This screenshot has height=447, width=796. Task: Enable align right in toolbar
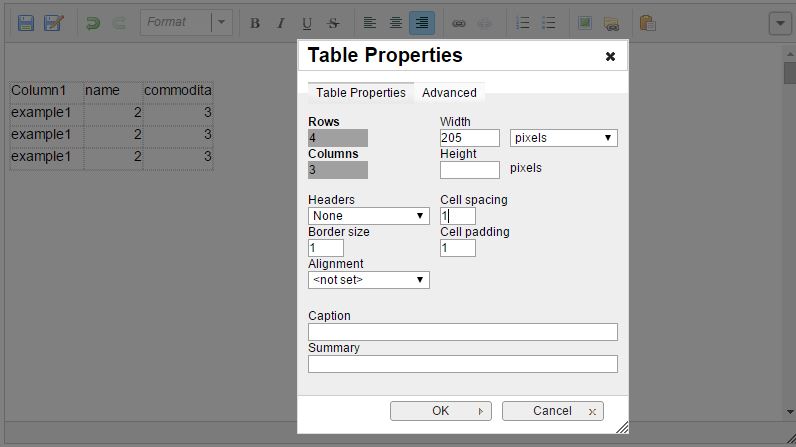(422, 23)
